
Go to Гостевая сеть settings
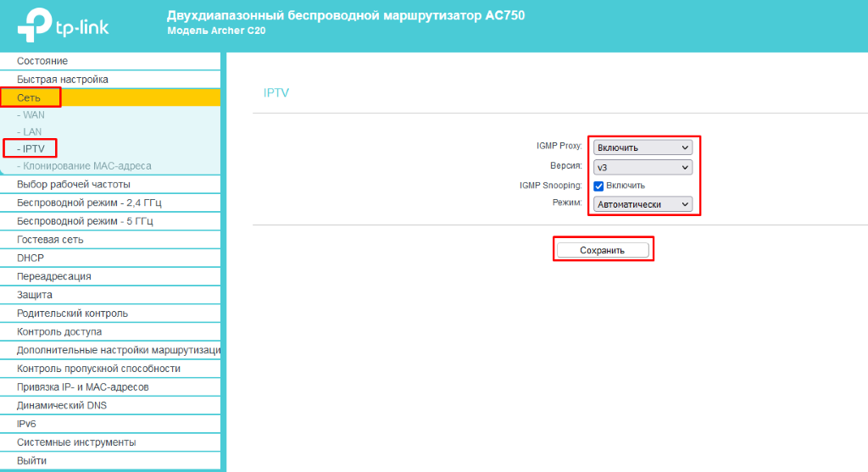[110, 240]
